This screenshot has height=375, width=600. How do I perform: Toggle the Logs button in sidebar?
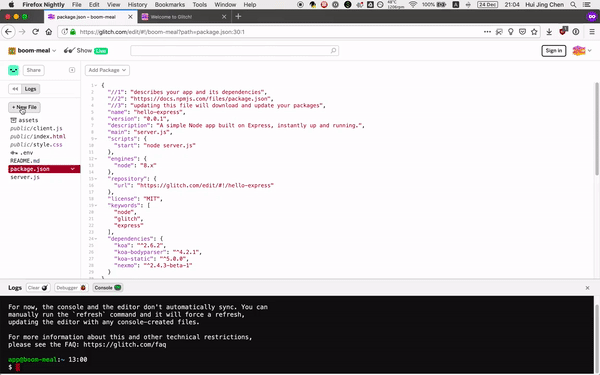31,89
